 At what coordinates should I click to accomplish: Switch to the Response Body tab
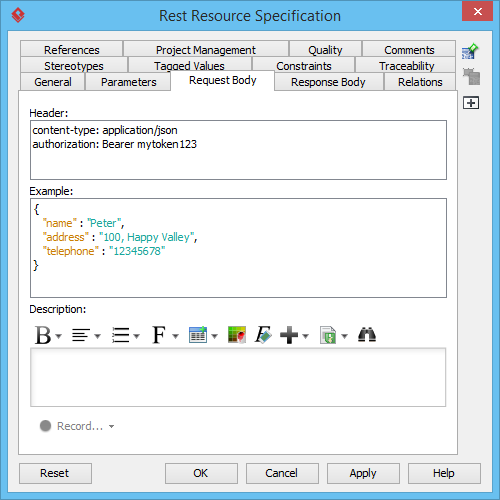tap(328, 82)
